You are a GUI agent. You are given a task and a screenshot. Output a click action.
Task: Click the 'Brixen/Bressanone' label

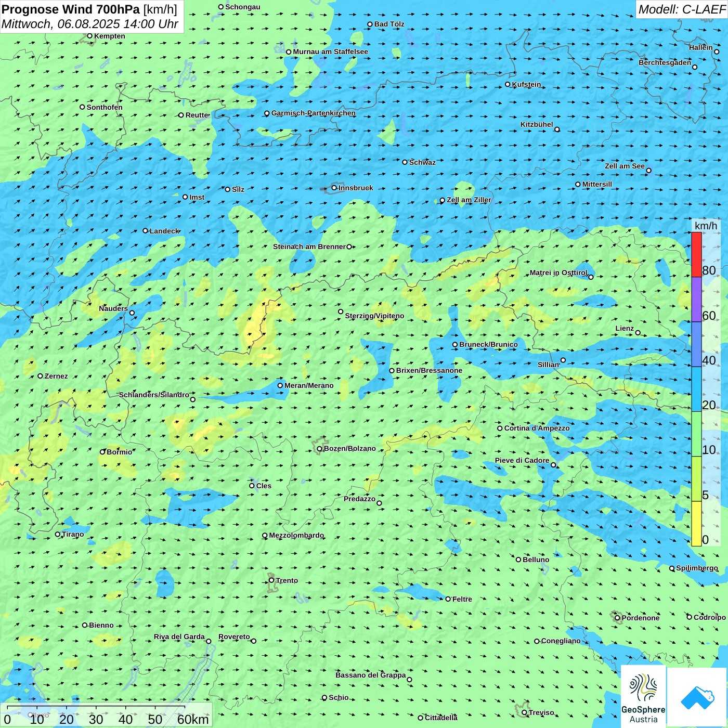point(429,370)
